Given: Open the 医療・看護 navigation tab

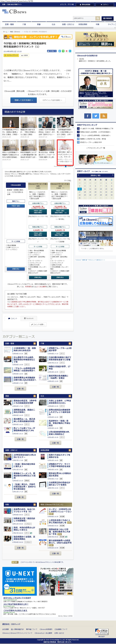Looking at the screenshot, I should tap(10, 25).
